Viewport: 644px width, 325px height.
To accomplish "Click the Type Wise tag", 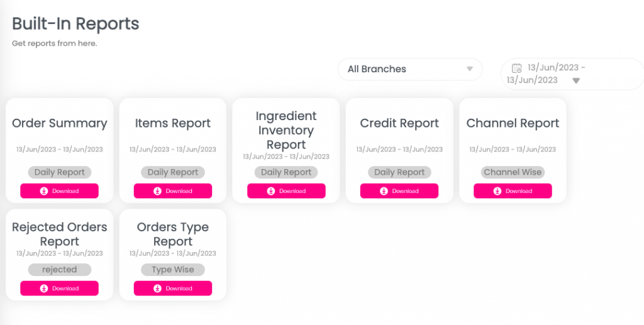I will [173, 270].
